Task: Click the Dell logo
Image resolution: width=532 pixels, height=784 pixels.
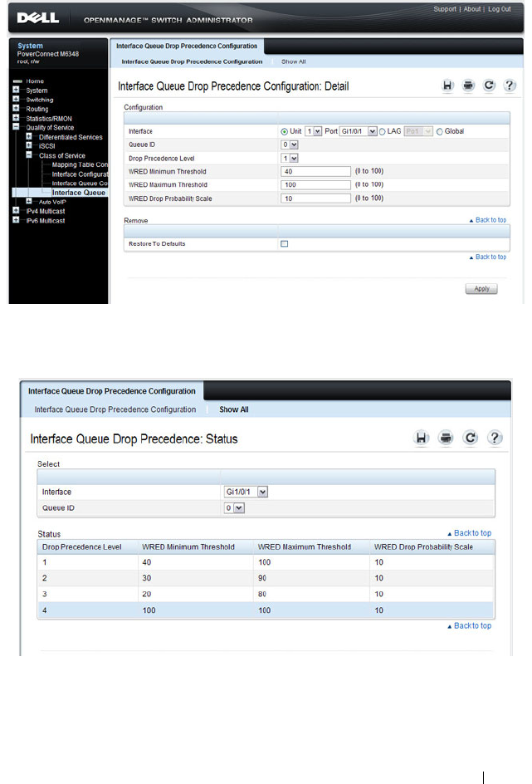Action: (x=38, y=18)
